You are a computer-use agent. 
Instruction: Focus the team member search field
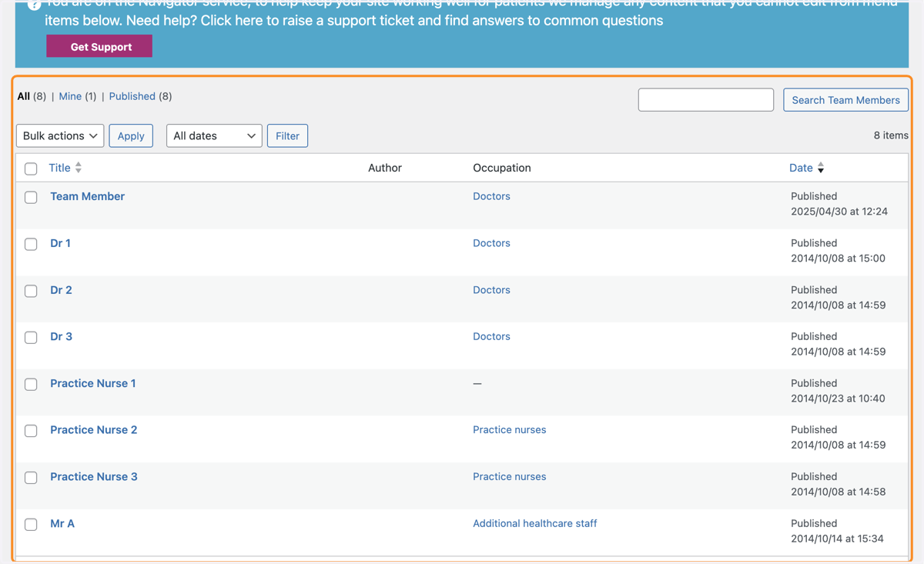click(706, 100)
